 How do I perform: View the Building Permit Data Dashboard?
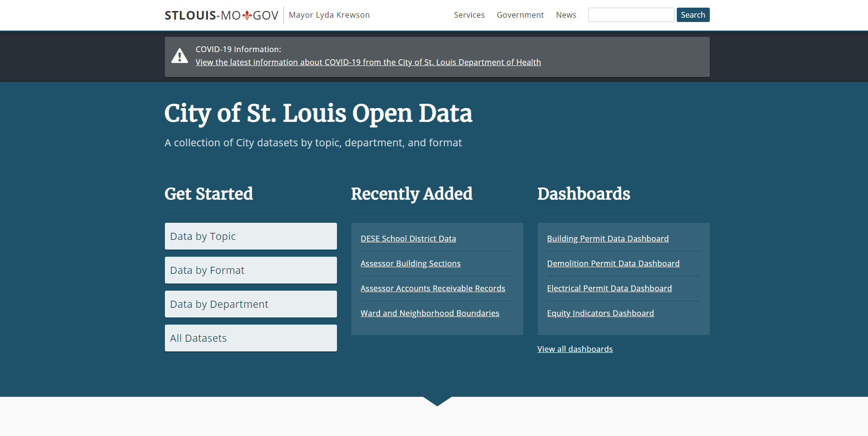[x=608, y=239]
